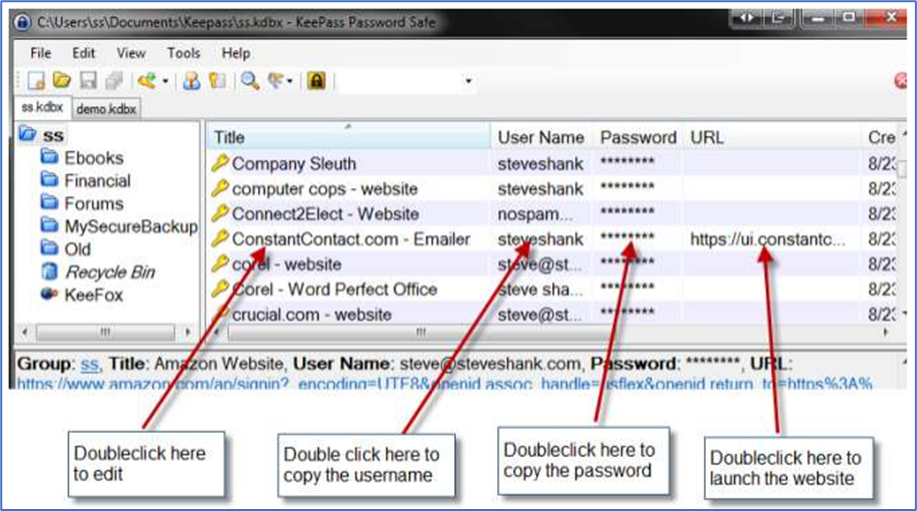Click the https://ui.constantc... URL cell
This screenshot has height=511, width=917.
(767, 239)
